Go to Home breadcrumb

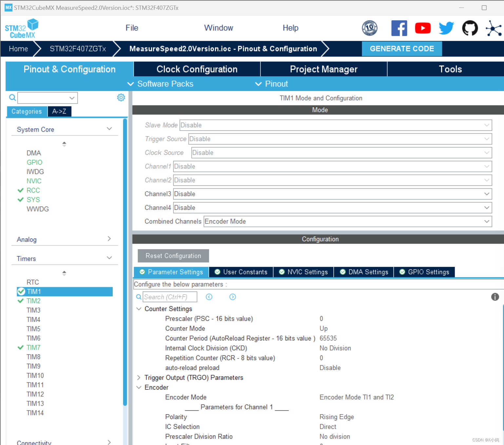point(18,49)
